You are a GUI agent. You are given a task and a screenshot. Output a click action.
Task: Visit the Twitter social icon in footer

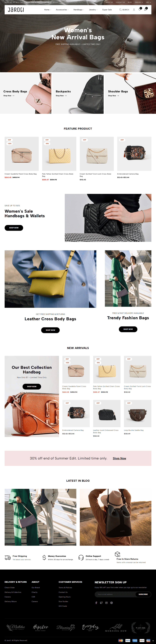tap(101, 603)
